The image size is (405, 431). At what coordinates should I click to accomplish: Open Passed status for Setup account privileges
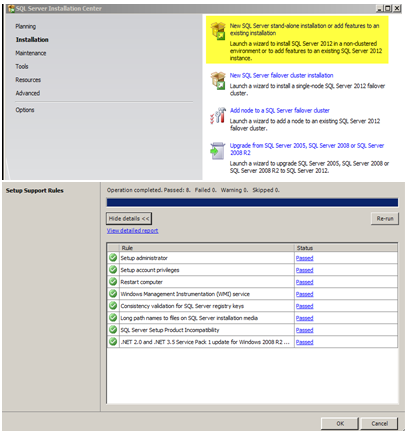tap(304, 270)
